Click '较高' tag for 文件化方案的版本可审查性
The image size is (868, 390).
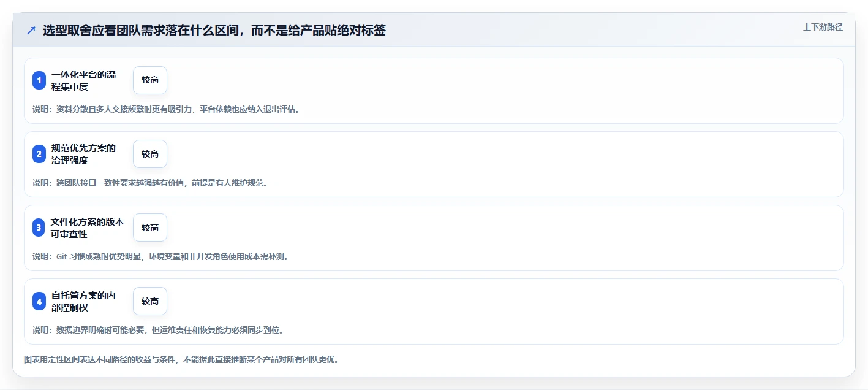(150, 227)
